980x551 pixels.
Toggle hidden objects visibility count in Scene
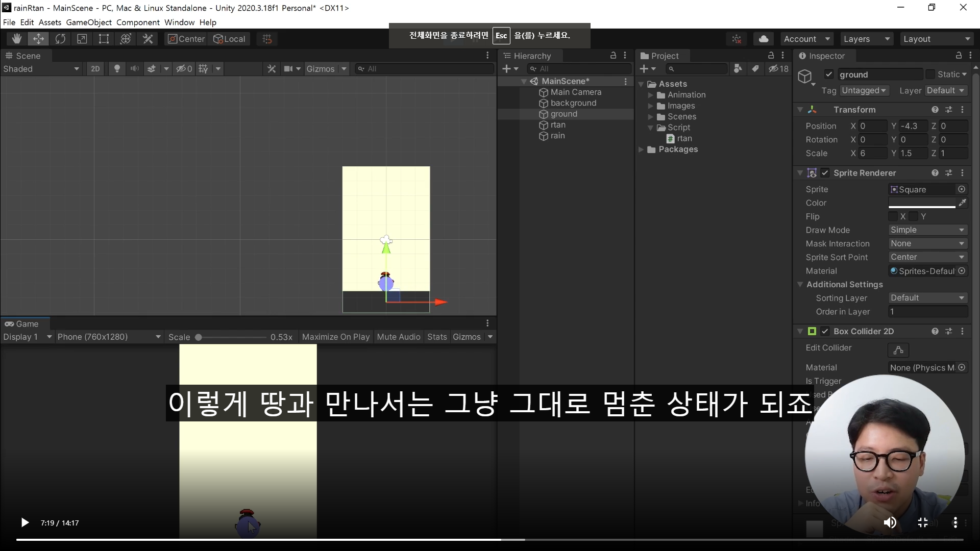184,69
